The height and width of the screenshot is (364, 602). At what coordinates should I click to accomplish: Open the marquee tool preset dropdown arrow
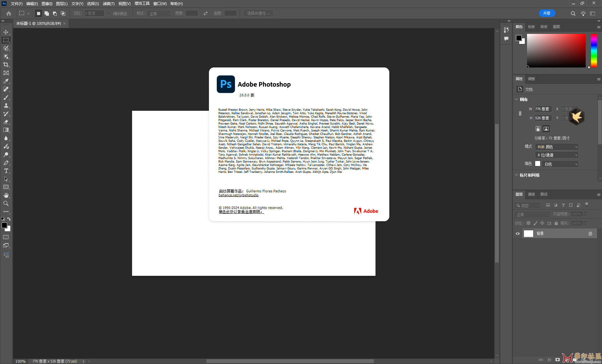(28, 13)
